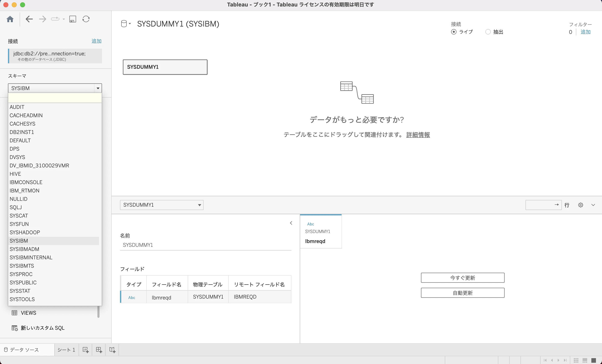The height and width of the screenshot is (364, 602).
Task: Add a new story icon
Action: tap(112, 350)
